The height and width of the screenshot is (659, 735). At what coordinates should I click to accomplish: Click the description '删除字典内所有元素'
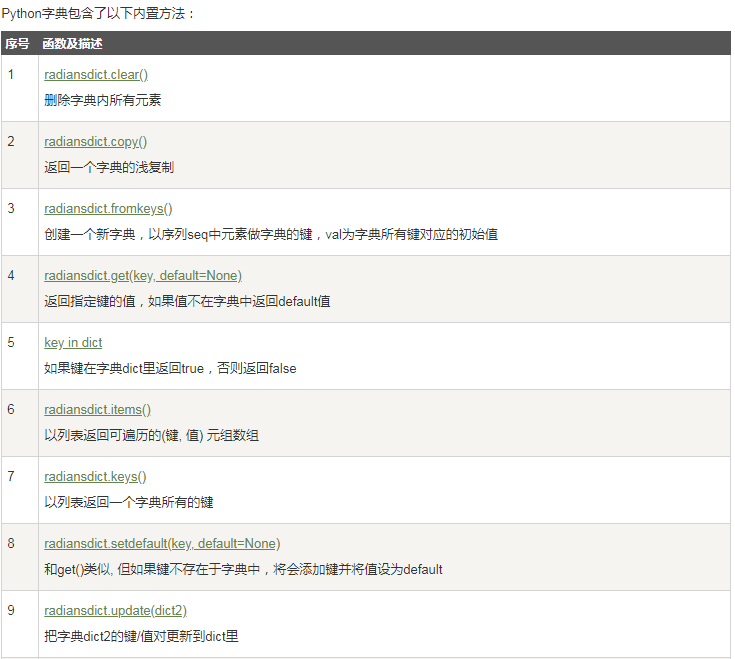103,100
